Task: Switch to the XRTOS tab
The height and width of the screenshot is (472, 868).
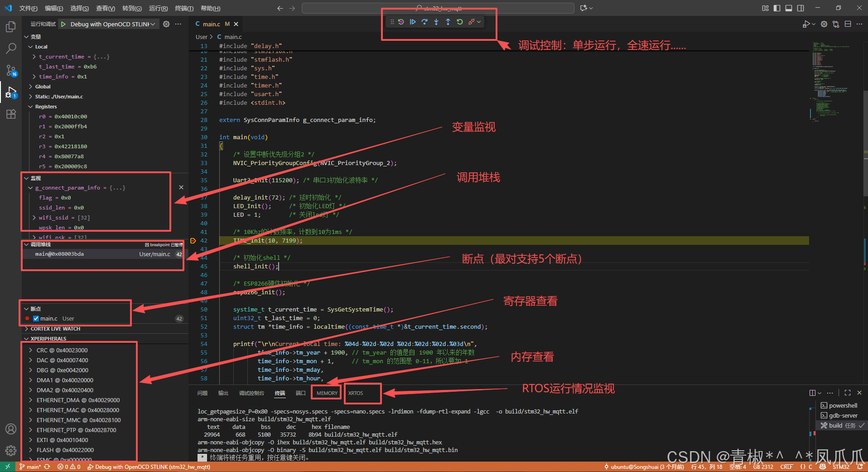Action: coord(362,393)
